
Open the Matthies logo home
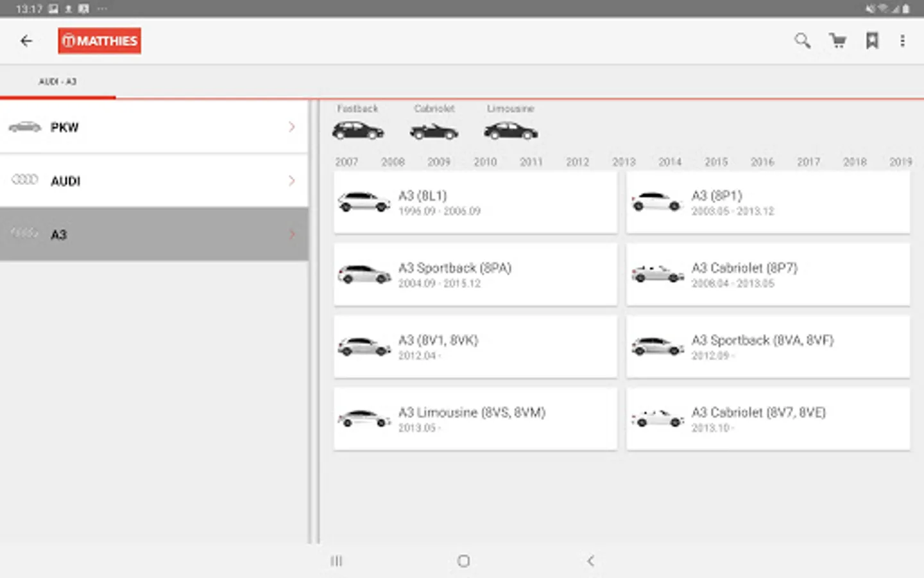(99, 41)
